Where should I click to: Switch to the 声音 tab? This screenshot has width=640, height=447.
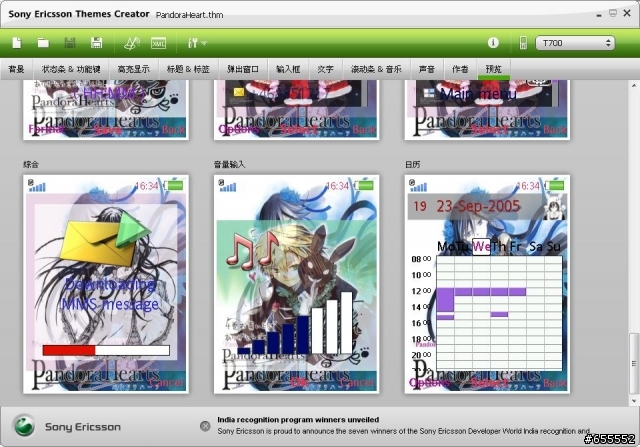tap(427, 69)
